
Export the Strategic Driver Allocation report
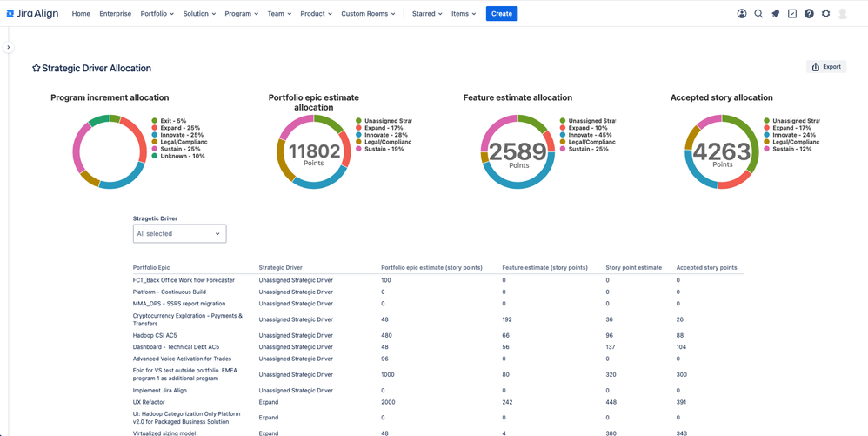click(826, 67)
